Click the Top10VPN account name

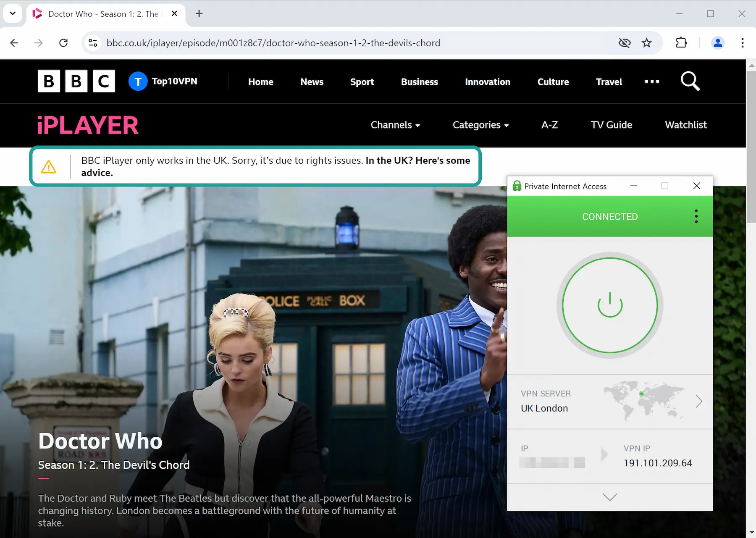pos(174,81)
